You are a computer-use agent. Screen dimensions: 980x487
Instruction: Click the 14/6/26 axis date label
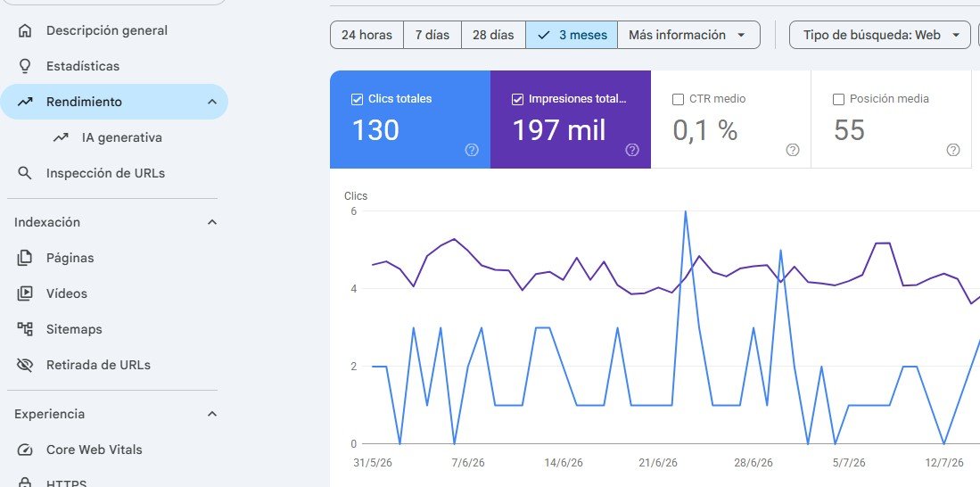click(564, 463)
